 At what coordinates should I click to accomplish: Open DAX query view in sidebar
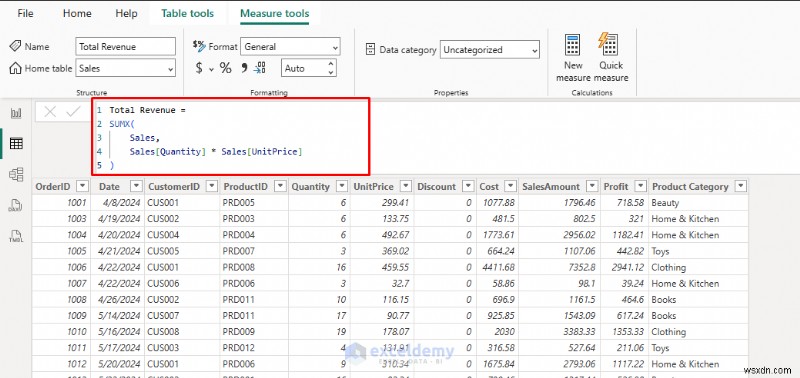(15, 206)
